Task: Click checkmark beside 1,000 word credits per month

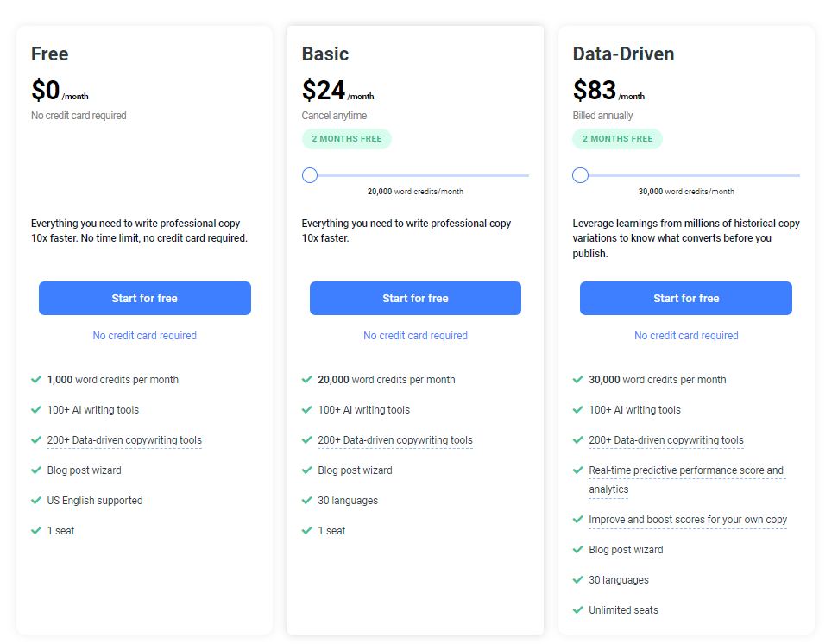Action: coord(36,379)
